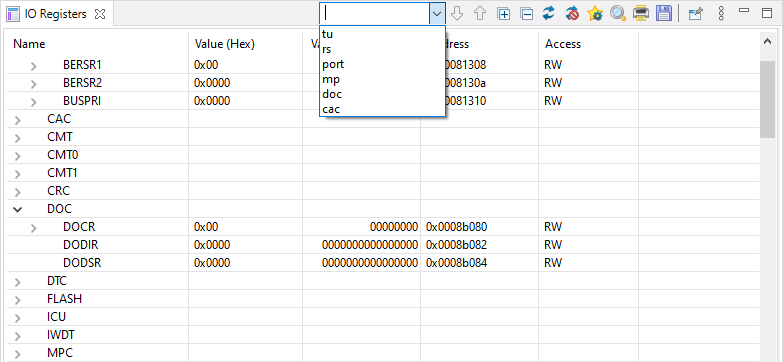Viewport: 783px width, 362px height.
Task: Expand the ICU module
Action: [17, 318]
